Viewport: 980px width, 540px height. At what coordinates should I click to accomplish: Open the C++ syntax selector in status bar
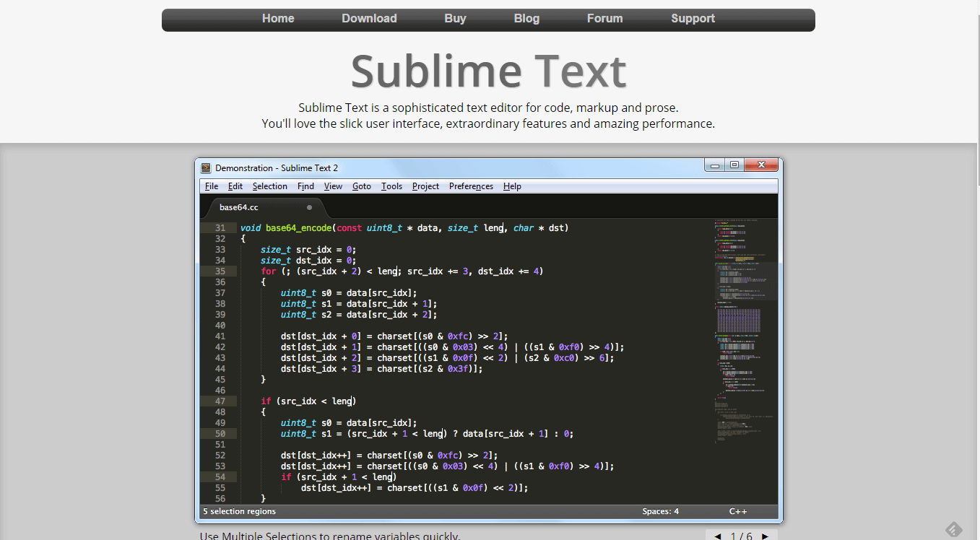737,511
